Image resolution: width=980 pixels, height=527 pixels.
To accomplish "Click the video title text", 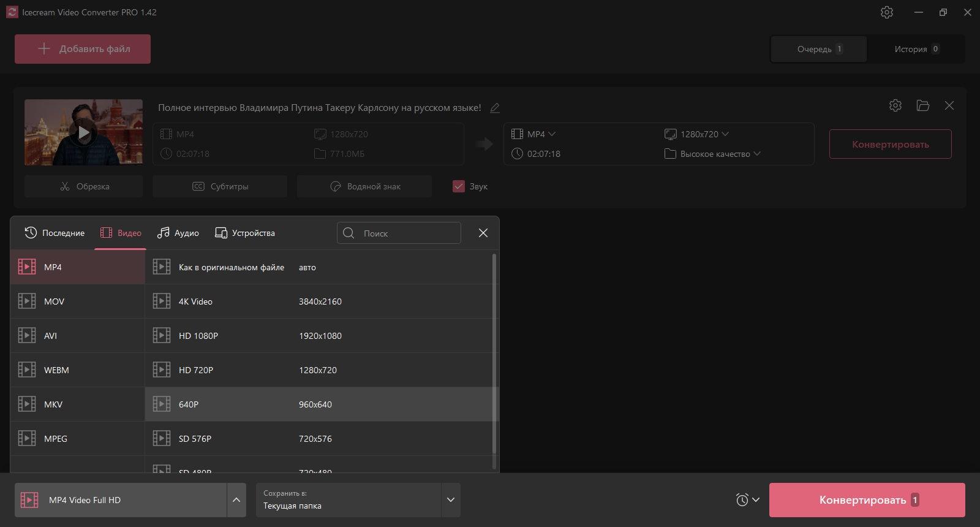I will click(320, 108).
